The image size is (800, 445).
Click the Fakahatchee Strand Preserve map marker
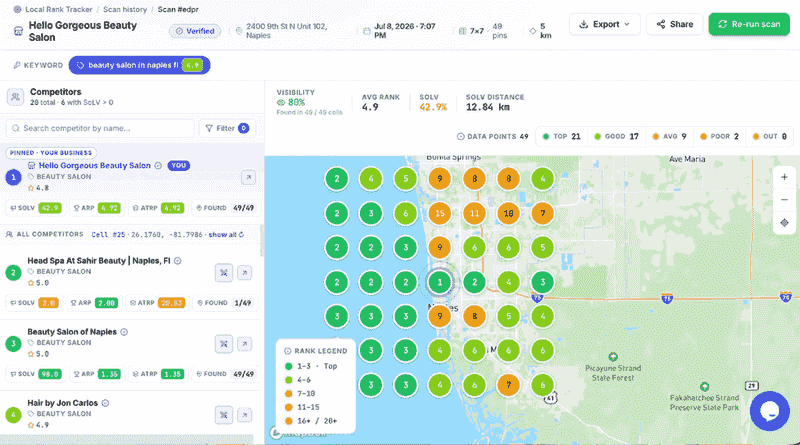(704, 386)
